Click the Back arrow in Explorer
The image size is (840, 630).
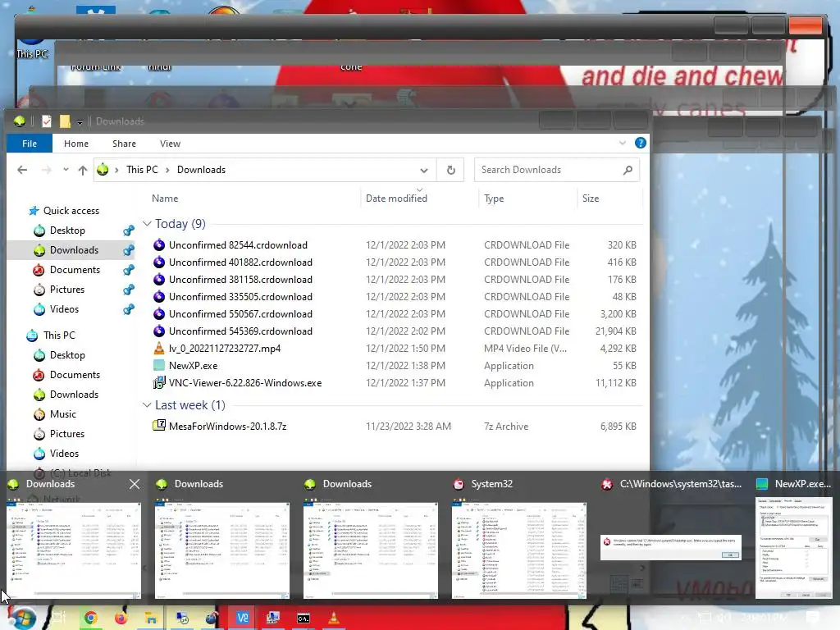22,170
